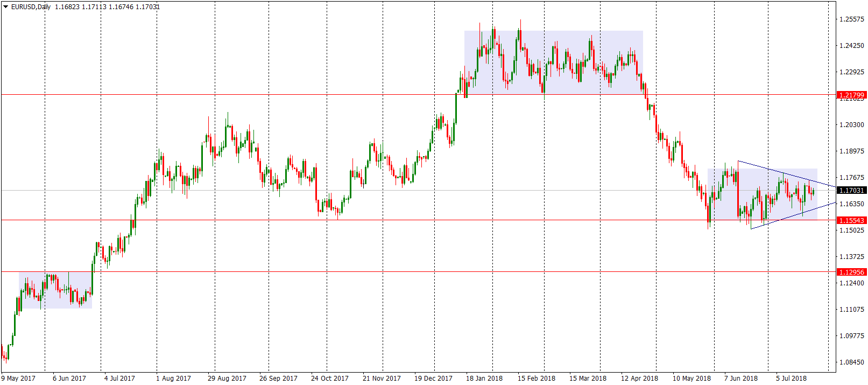
Task: Click the high price value 1.17113
Action: pyautogui.click(x=94, y=7)
